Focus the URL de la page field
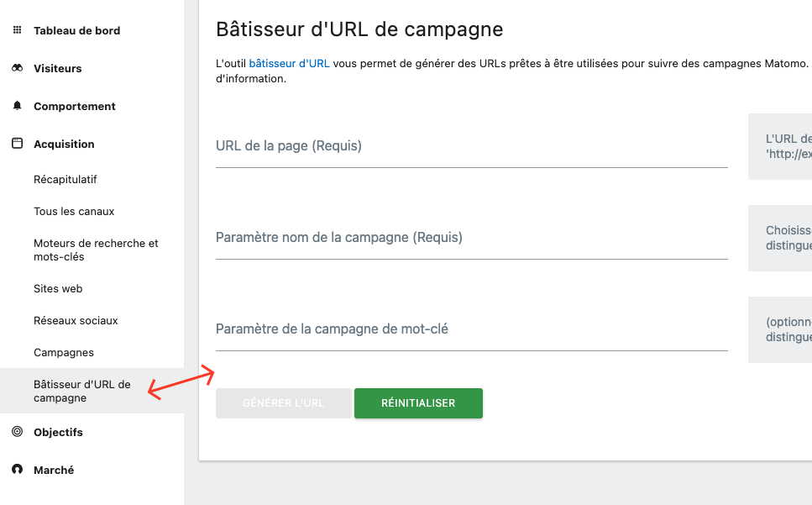Viewport: 812px width, 505px height. pos(471,148)
